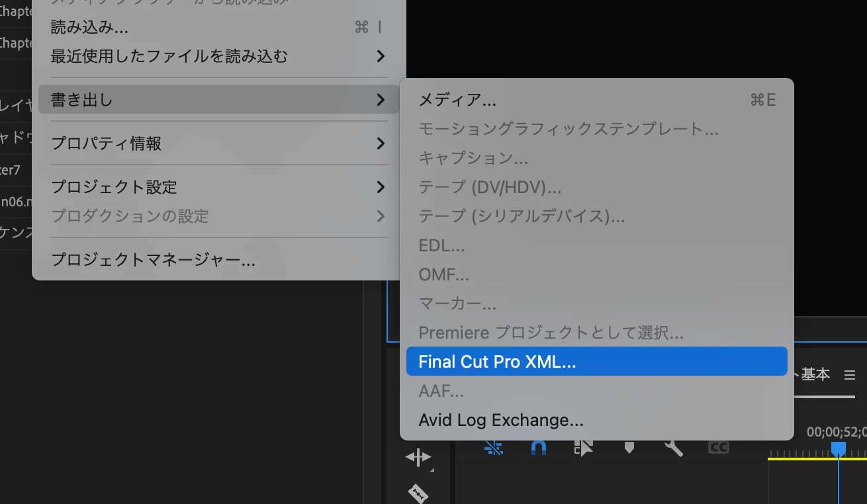
Task: Expand プロジェクト設定 submenu arrow
Action: 381,187
